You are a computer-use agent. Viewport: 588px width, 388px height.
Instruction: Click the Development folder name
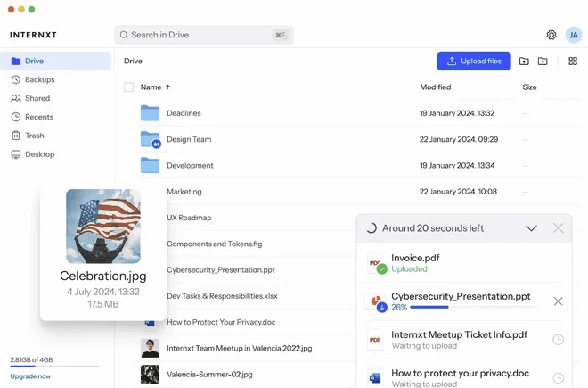190,165
